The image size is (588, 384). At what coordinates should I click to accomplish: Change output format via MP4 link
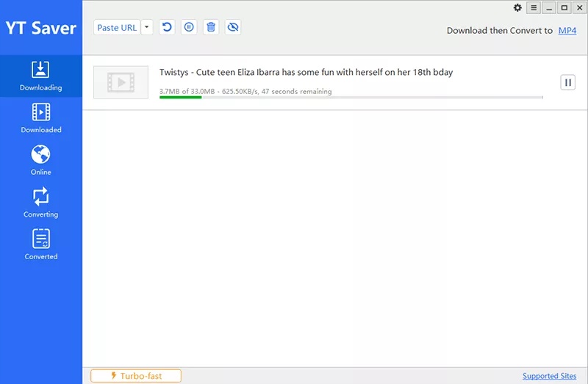click(567, 30)
